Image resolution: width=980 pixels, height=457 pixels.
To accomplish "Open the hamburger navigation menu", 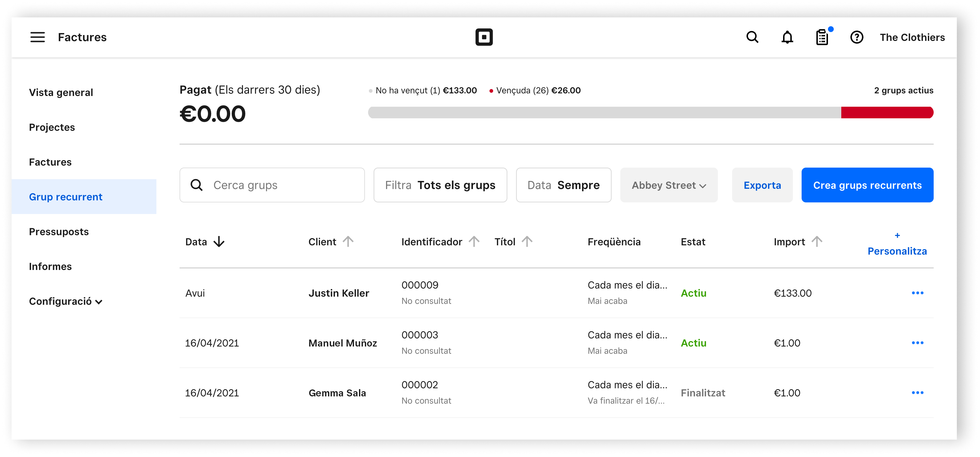I will point(37,37).
